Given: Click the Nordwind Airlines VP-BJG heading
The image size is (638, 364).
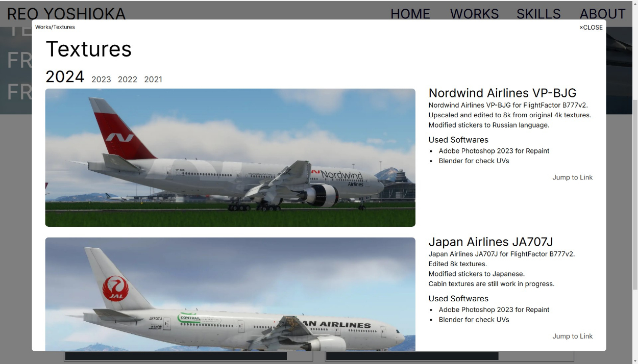Looking at the screenshot, I should pos(502,93).
